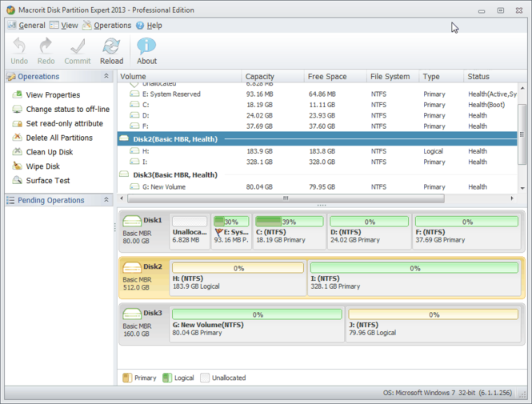The height and width of the screenshot is (404, 532).
Task: Click the Primary legend color swatch
Action: 127,378
